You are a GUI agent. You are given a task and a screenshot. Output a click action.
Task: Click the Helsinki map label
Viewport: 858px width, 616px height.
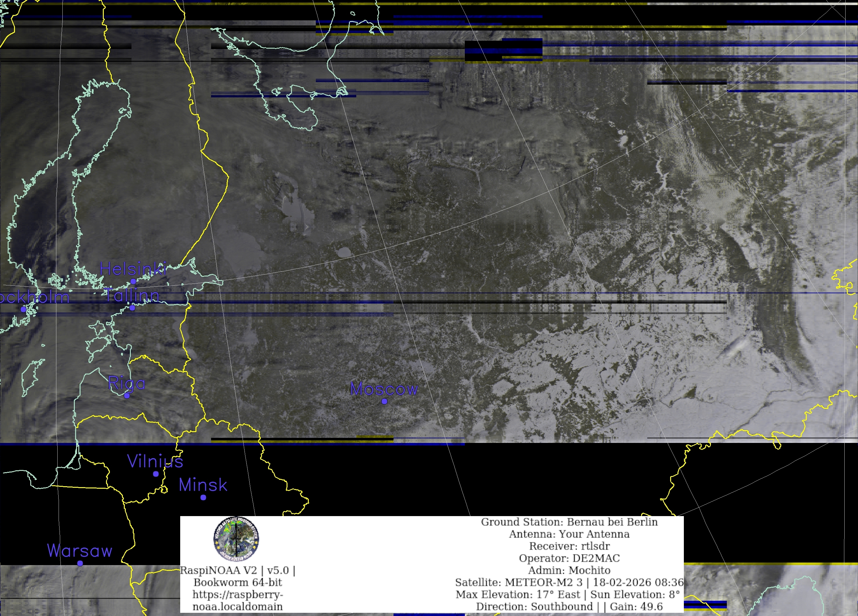click(x=133, y=269)
